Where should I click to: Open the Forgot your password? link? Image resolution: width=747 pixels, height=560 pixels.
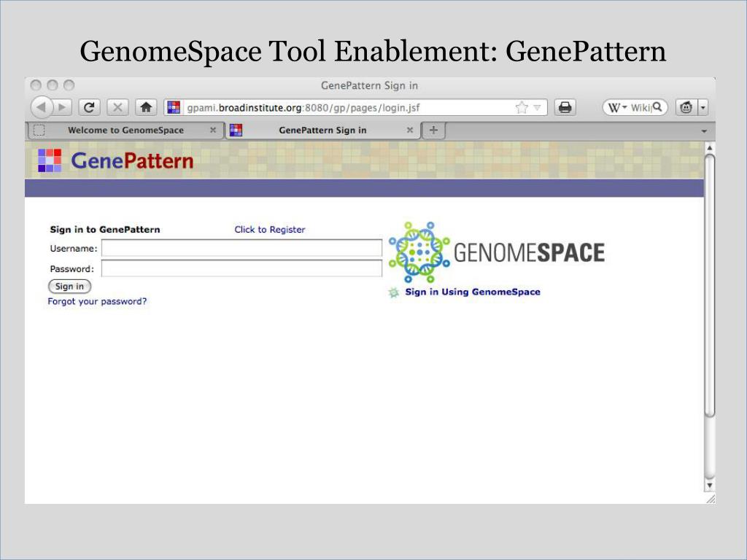[x=97, y=301]
